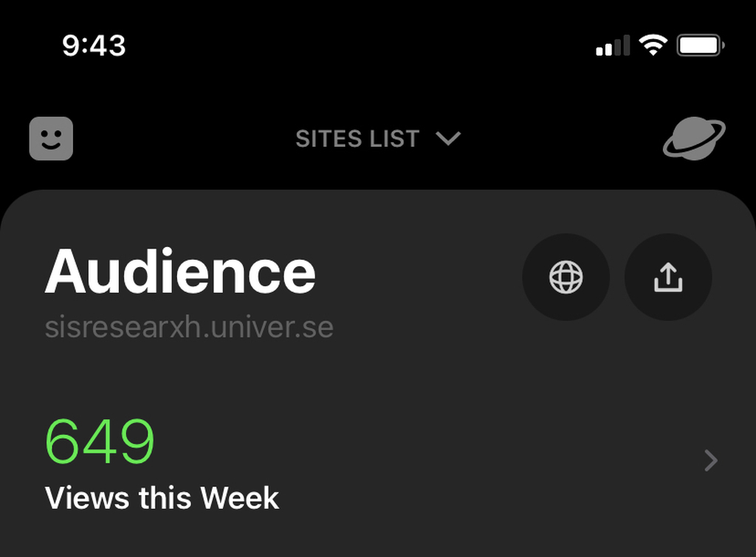Open Views this Week detail chevron
The height and width of the screenshot is (557, 756).
(x=711, y=460)
